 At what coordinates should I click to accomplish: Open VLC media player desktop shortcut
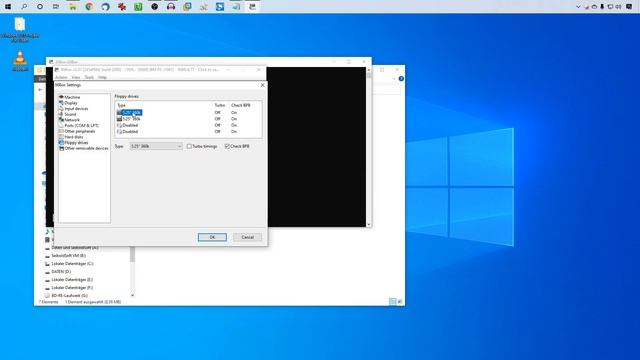[x=20, y=61]
